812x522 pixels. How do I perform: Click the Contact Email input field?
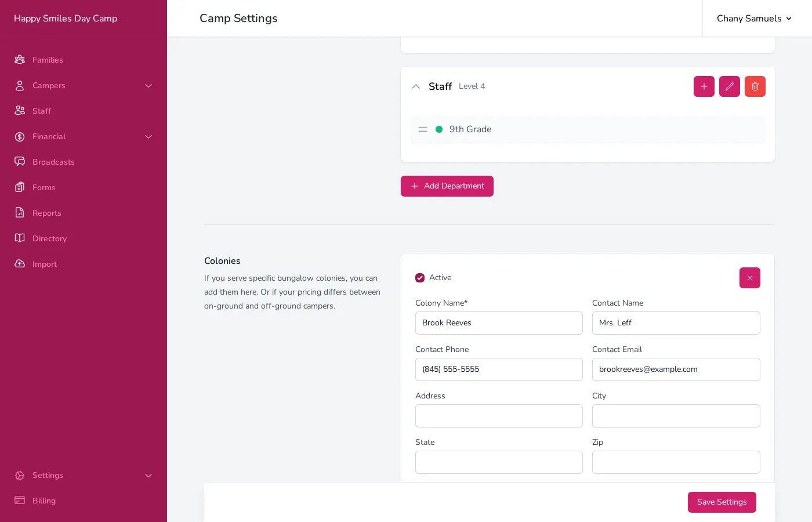(676, 369)
